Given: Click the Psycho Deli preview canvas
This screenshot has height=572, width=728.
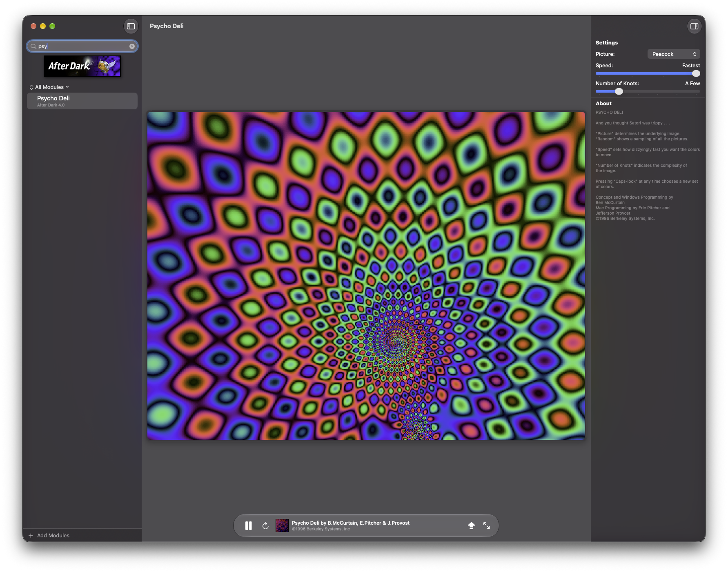Looking at the screenshot, I should [x=366, y=276].
